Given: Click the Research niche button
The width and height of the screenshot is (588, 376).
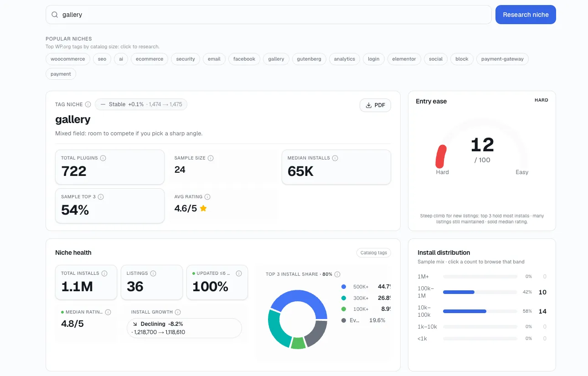Looking at the screenshot, I should pyautogui.click(x=526, y=15).
